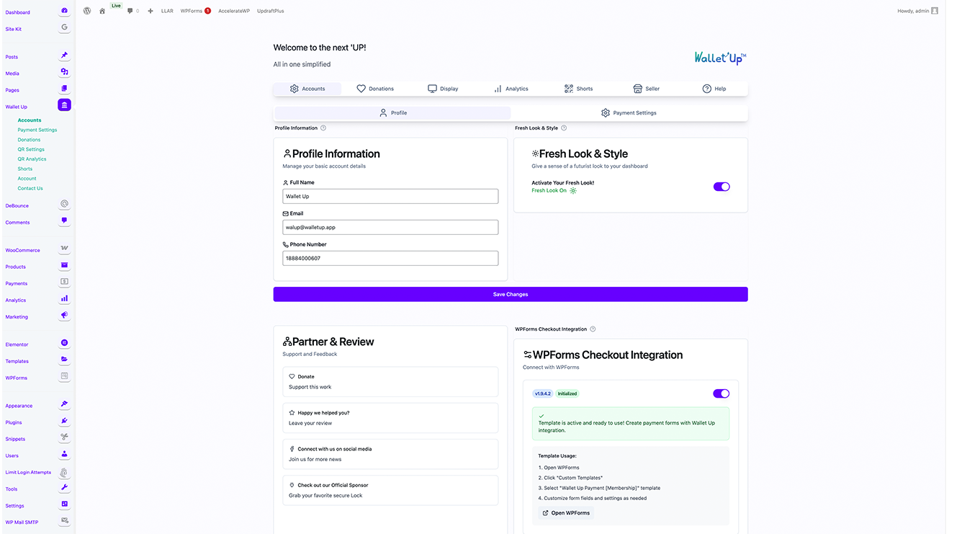This screenshot has height=534, width=980.
Task: Click inside the Email field
Action: pyautogui.click(x=390, y=227)
